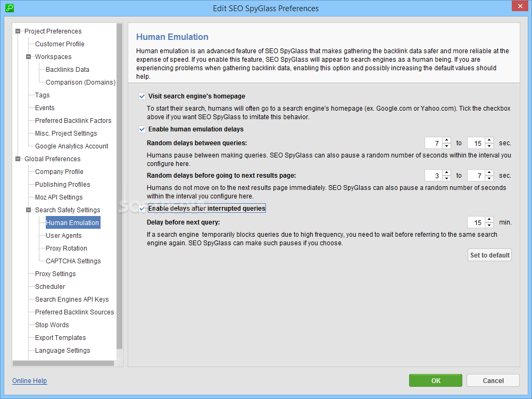Select Preferred Backlink Factors
This screenshot has width=532, height=399.
coord(73,121)
